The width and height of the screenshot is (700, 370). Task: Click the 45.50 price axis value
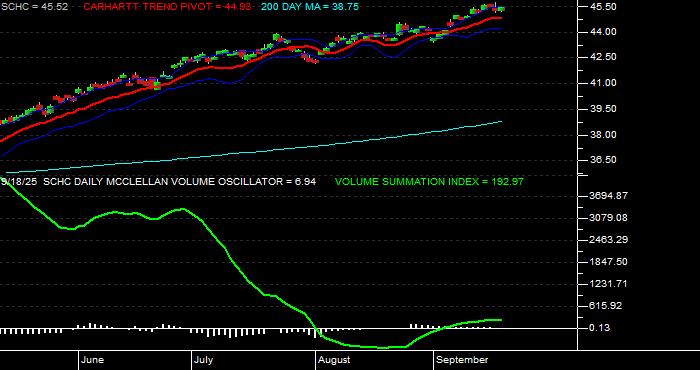(604, 7)
